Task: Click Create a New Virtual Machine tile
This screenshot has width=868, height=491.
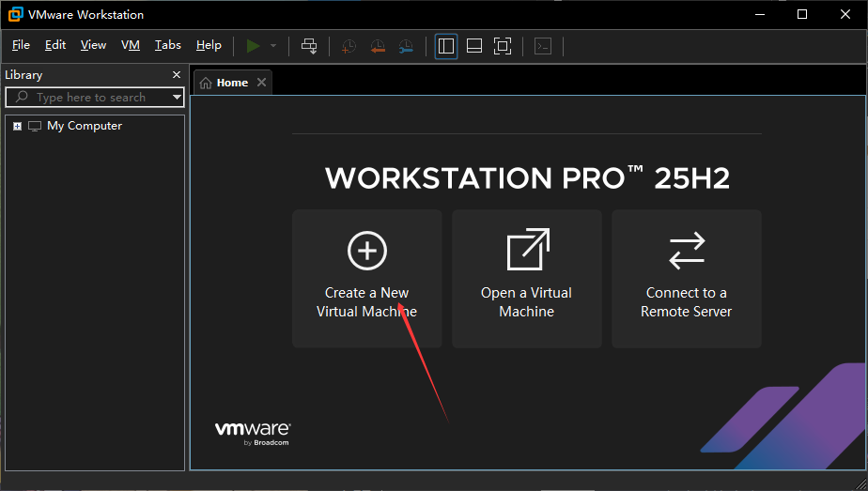Action: pyautogui.click(x=367, y=279)
